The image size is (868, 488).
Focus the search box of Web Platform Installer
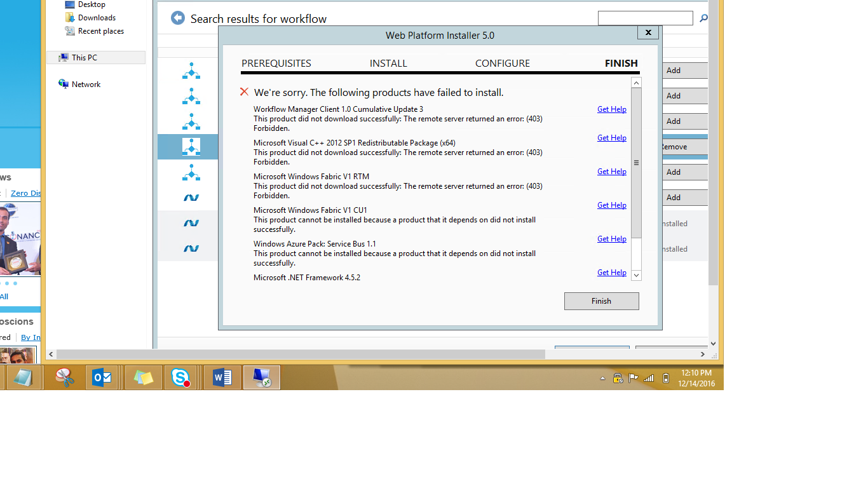click(x=645, y=18)
